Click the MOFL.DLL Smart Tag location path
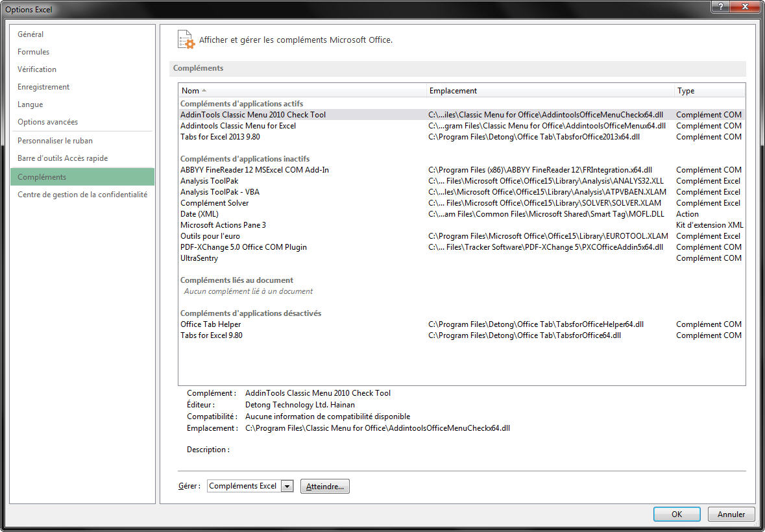Image resolution: width=765 pixels, height=532 pixels. [546, 214]
